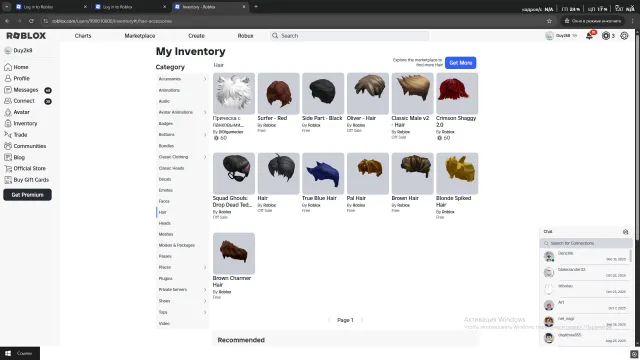Go to Marketplace in top navigation

(140, 36)
